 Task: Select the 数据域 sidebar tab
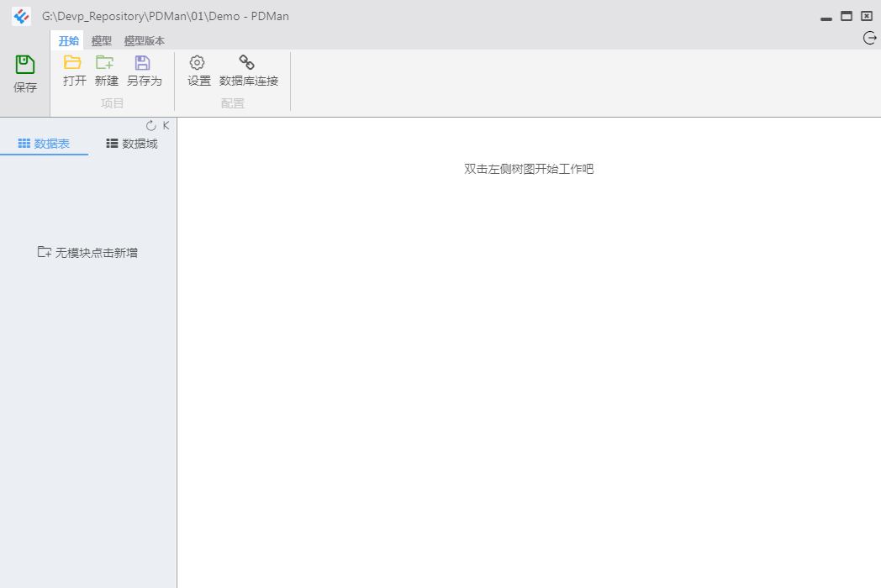132,144
